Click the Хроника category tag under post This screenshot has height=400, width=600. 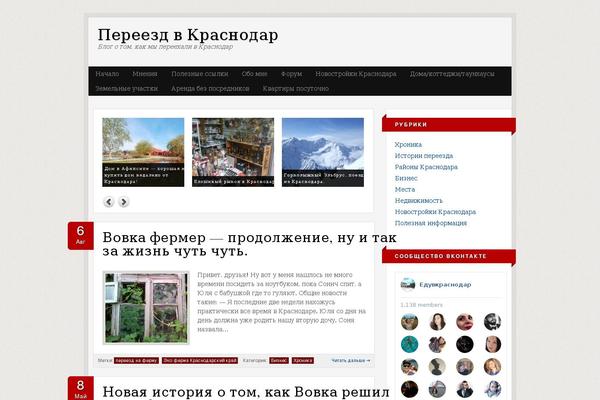coord(303,361)
